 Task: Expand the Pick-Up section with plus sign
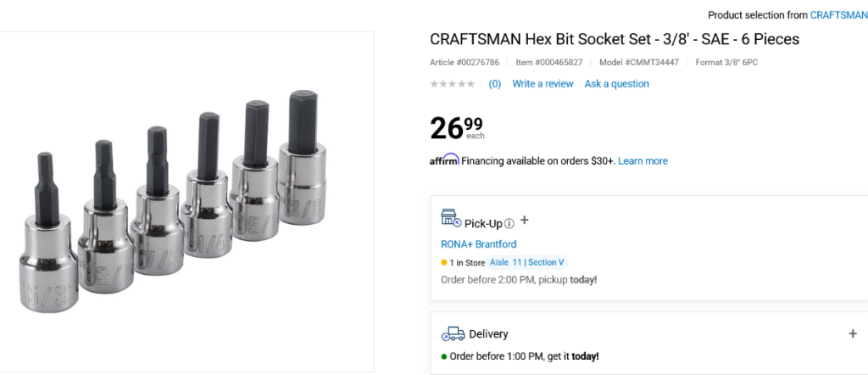(x=525, y=221)
